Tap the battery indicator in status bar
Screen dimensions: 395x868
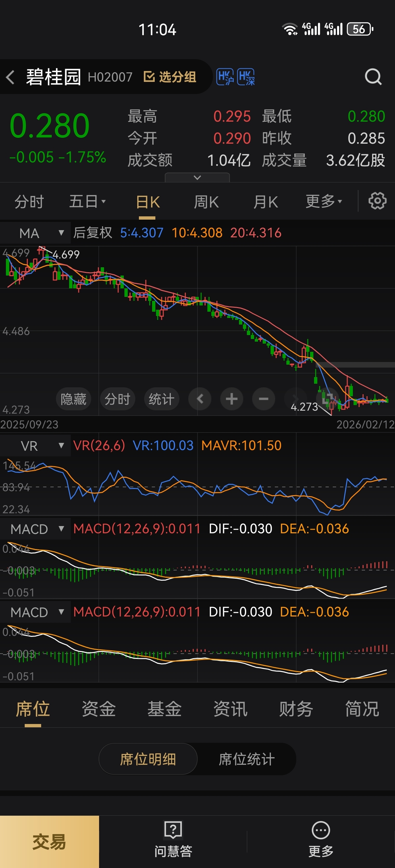[x=360, y=29]
